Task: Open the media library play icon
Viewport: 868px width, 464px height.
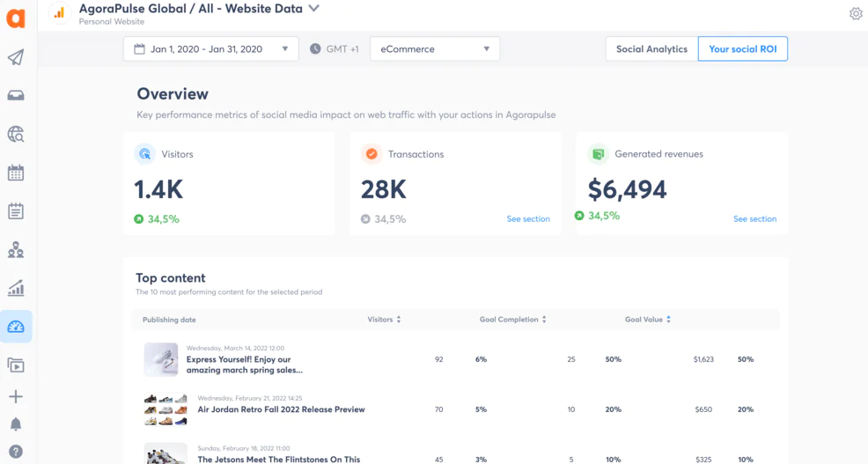Action: coord(16,365)
